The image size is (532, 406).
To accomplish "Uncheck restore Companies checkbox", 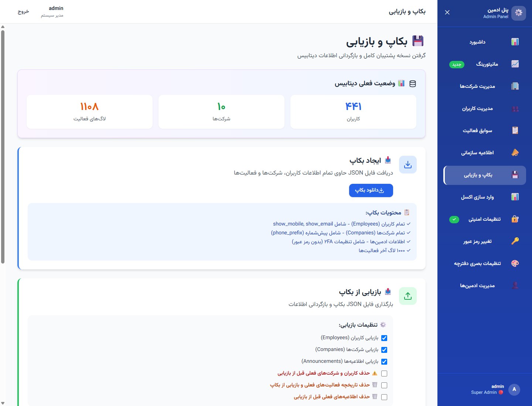I will click(384, 350).
